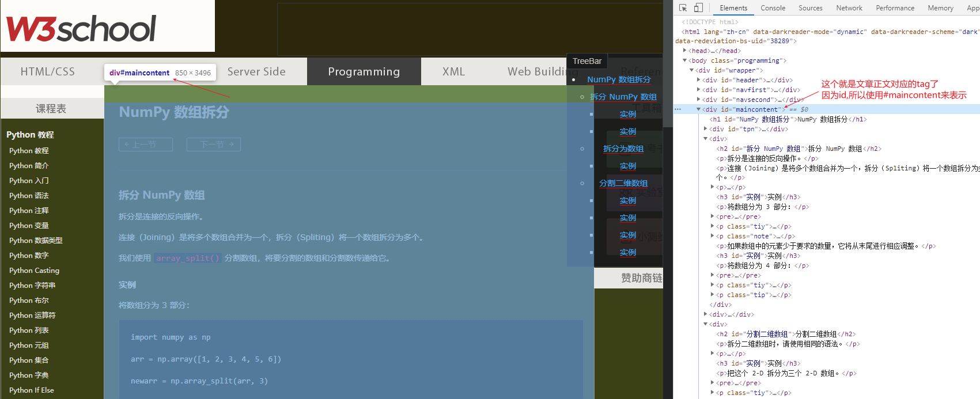
Task: Open the Console tab
Action: click(x=773, y=8)
